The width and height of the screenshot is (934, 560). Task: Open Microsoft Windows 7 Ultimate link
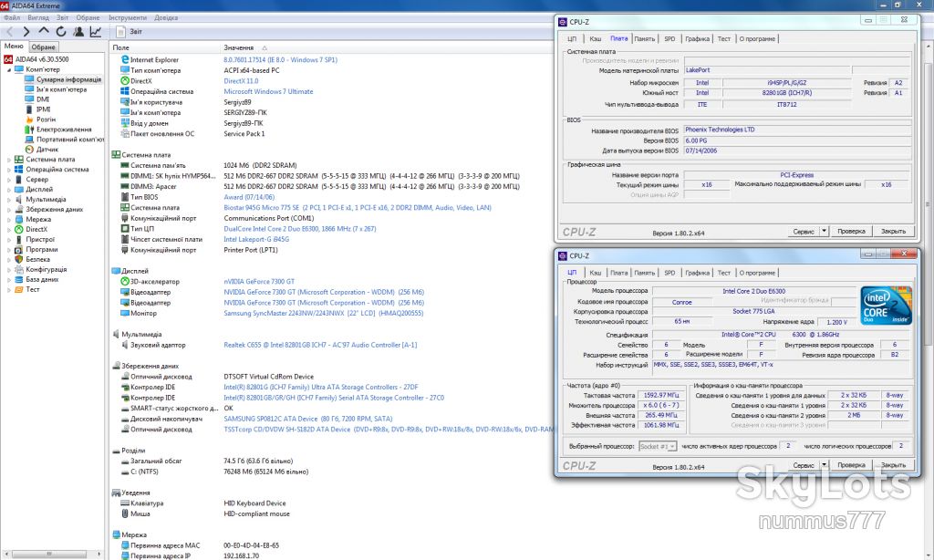[x=268, y=92]
